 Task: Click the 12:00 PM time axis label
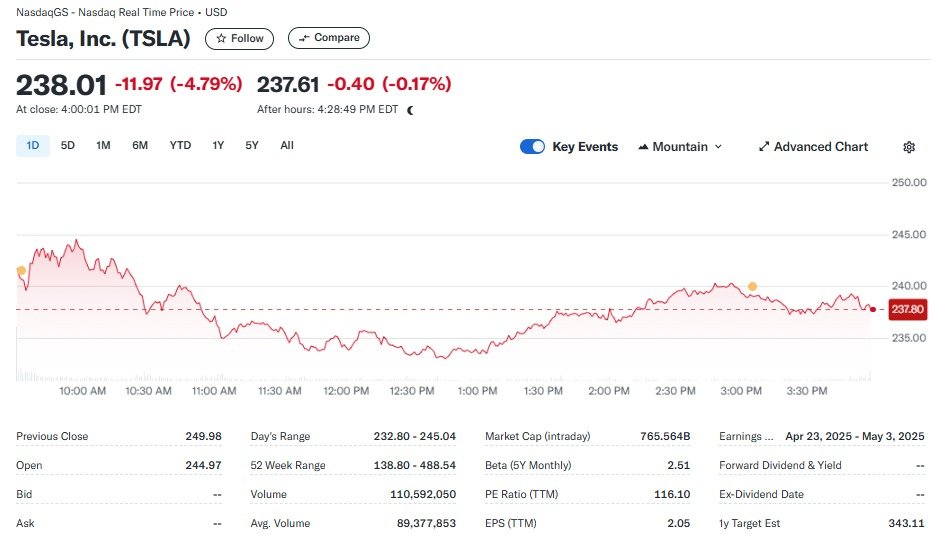point(346,391)
